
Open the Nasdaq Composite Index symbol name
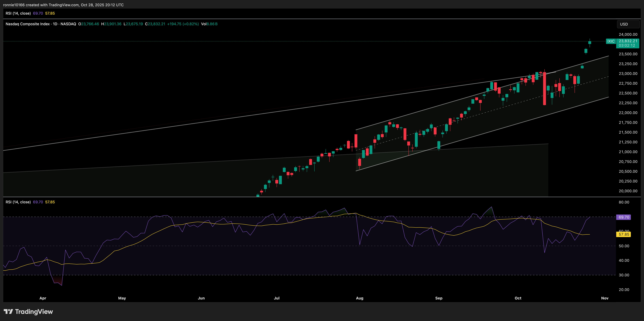coord(27,24)
